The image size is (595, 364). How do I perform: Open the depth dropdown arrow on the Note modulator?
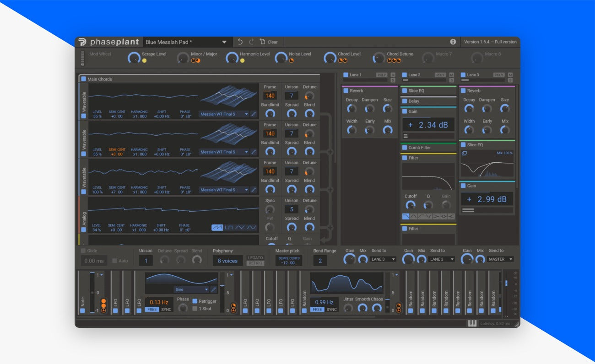(102, 275)
